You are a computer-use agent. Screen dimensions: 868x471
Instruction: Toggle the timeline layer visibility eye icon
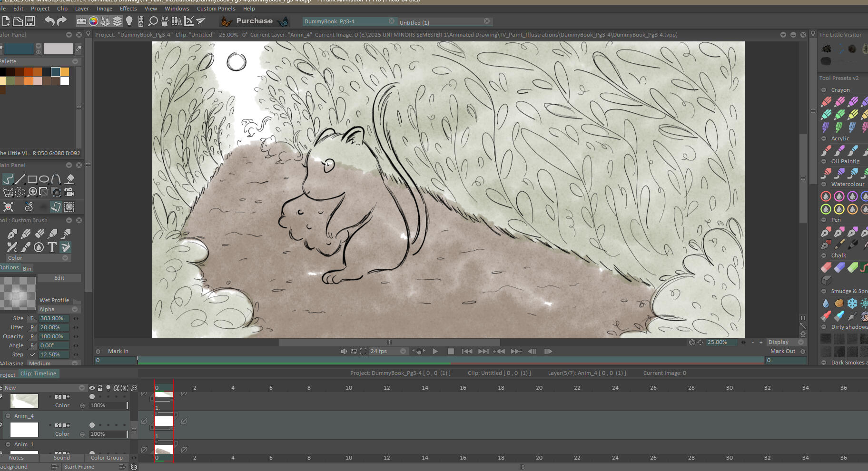click(92, 388)
